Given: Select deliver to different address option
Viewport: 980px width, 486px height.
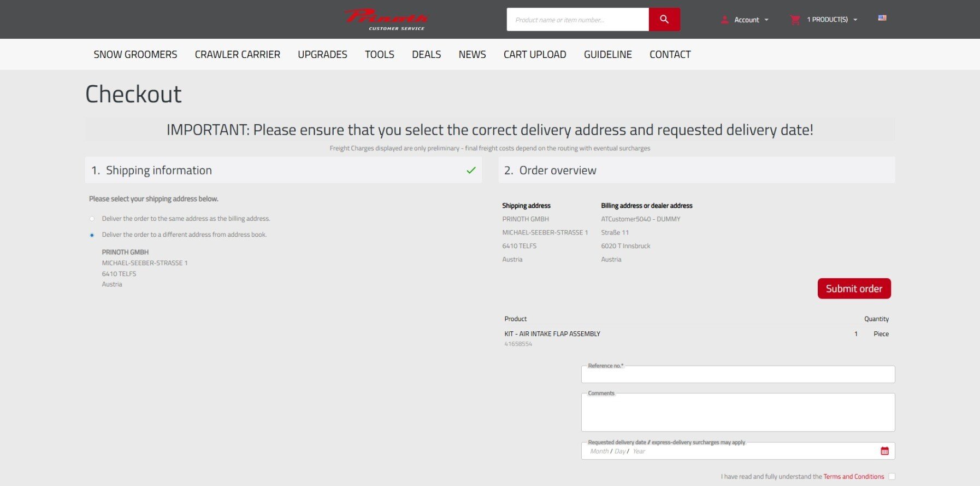Looking at the screenshot, I should tap(92, 235).
